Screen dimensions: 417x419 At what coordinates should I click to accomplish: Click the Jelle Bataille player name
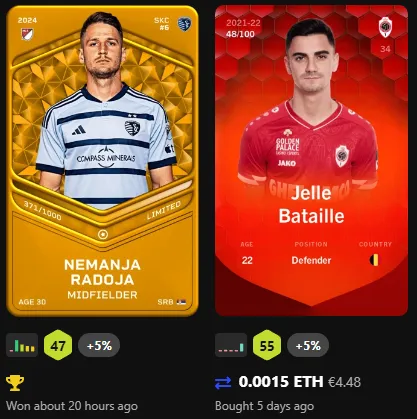(x=311, y=205)
